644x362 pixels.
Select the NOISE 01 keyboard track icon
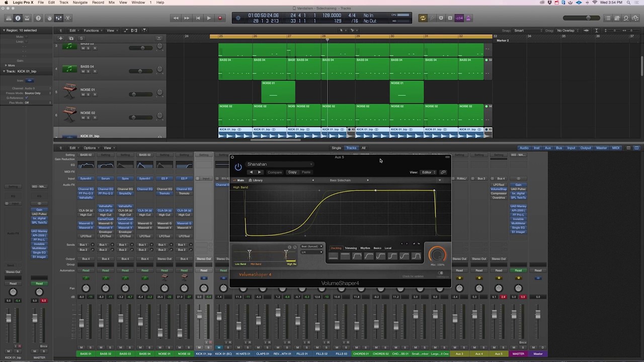70,92
